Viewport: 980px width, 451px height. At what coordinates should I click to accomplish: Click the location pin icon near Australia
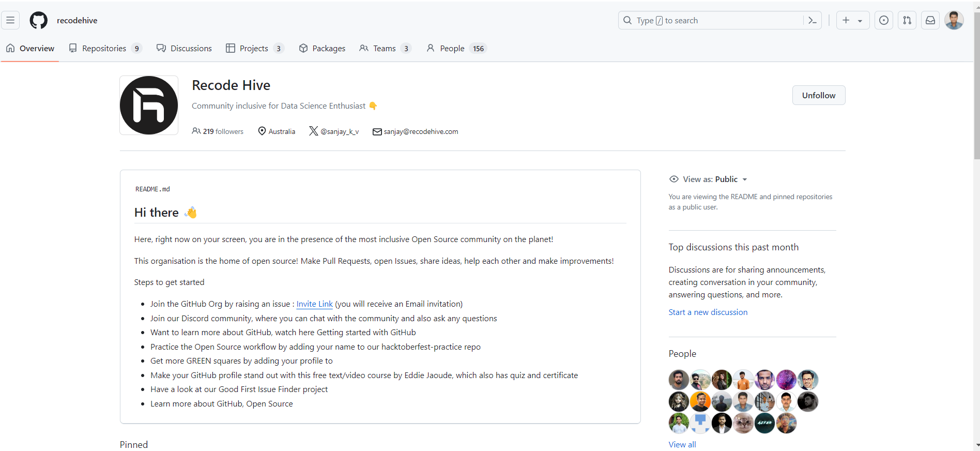pos(262,131)
